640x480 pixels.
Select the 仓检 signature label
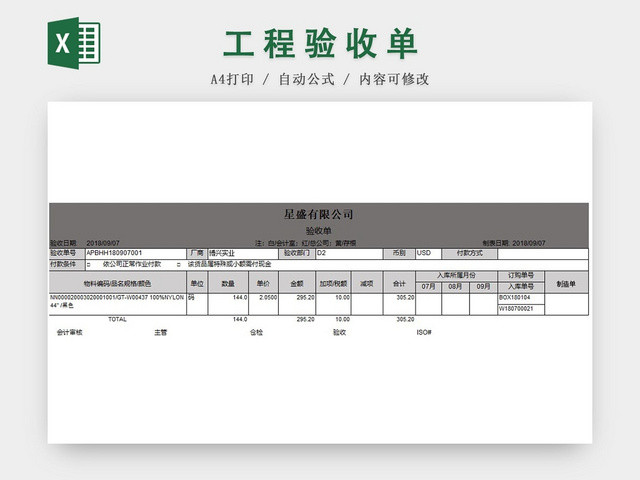pos(256,333)
